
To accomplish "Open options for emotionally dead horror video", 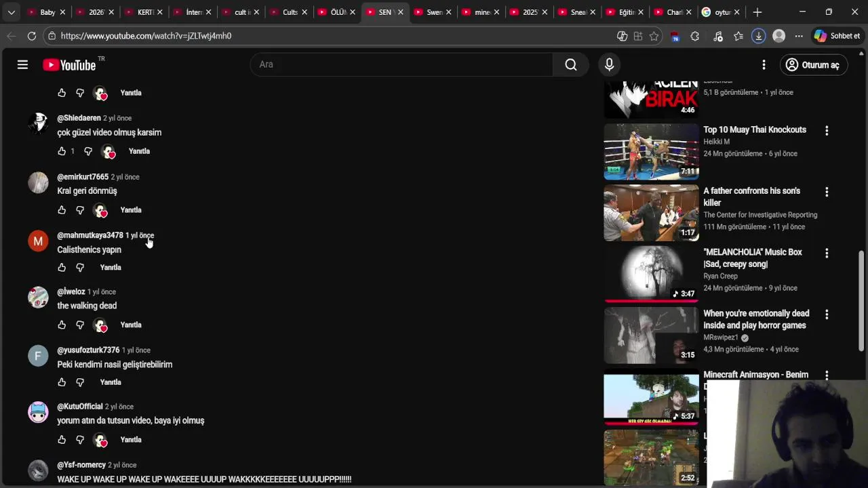I will click(x=827, y=314).
